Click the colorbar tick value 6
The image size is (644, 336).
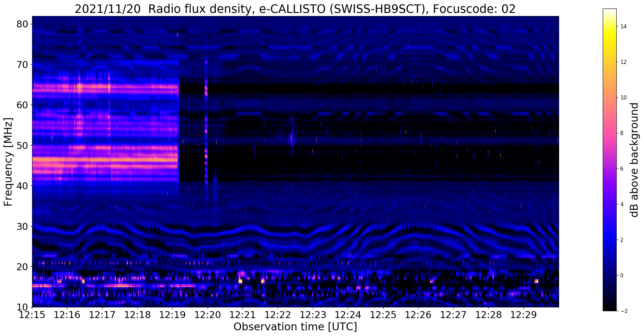tap(622, 169)
